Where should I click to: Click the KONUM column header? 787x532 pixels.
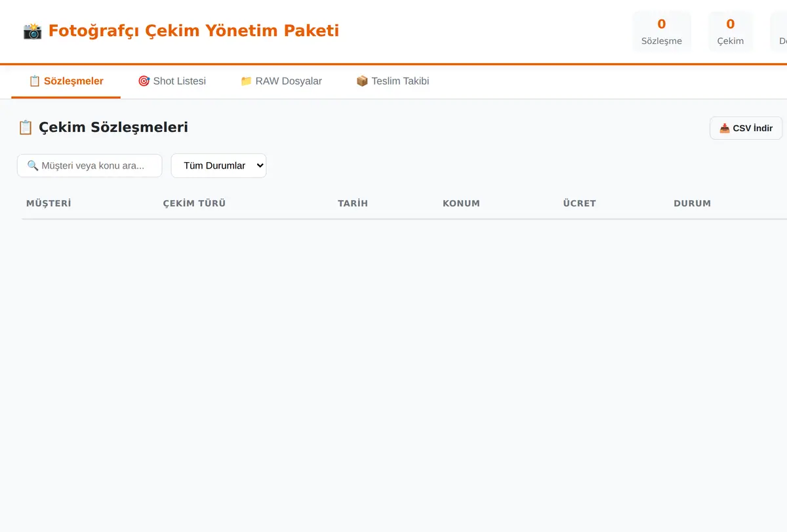tap(461, 203)
